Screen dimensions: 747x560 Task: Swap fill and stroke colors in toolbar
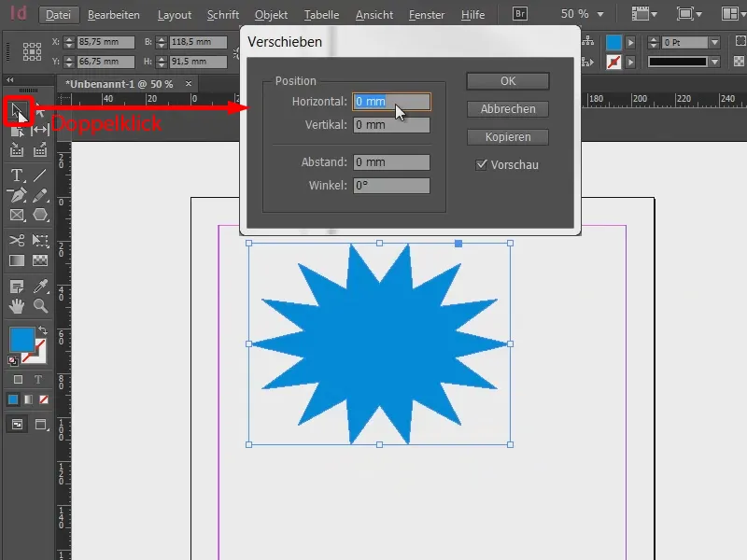click(44, 329)
